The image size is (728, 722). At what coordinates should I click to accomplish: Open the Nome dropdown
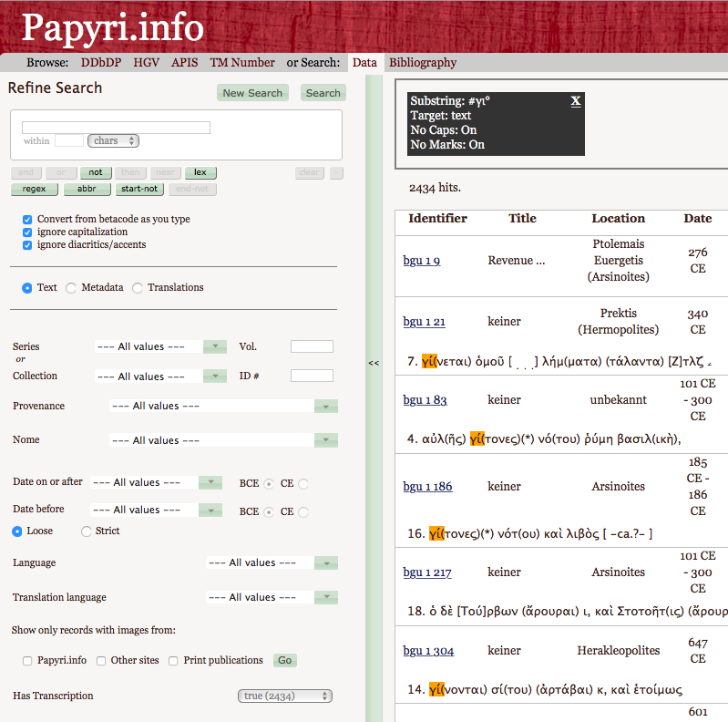[x=326, y=440]
